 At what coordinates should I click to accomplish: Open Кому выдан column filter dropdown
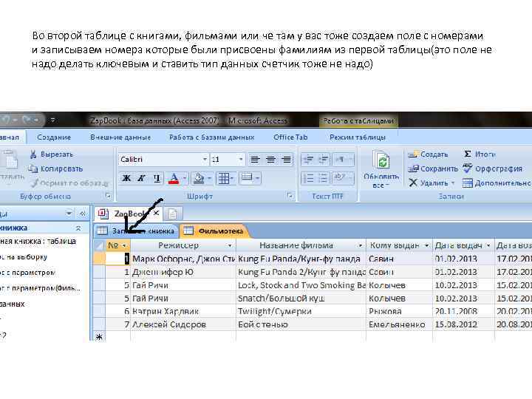pyautogui.click(x=426, y=245)
